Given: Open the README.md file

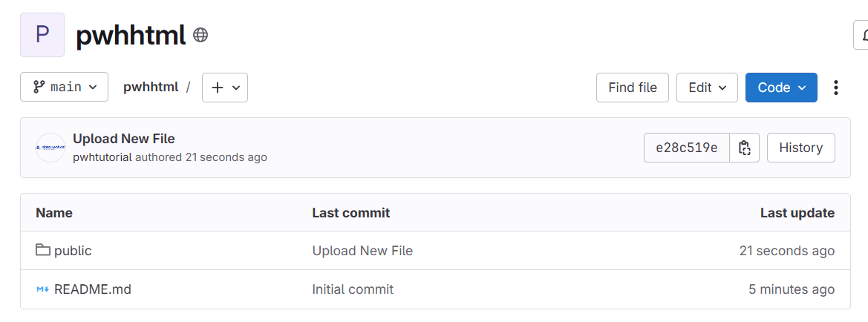Looking at the screenshot, I should tap(93, 289).
